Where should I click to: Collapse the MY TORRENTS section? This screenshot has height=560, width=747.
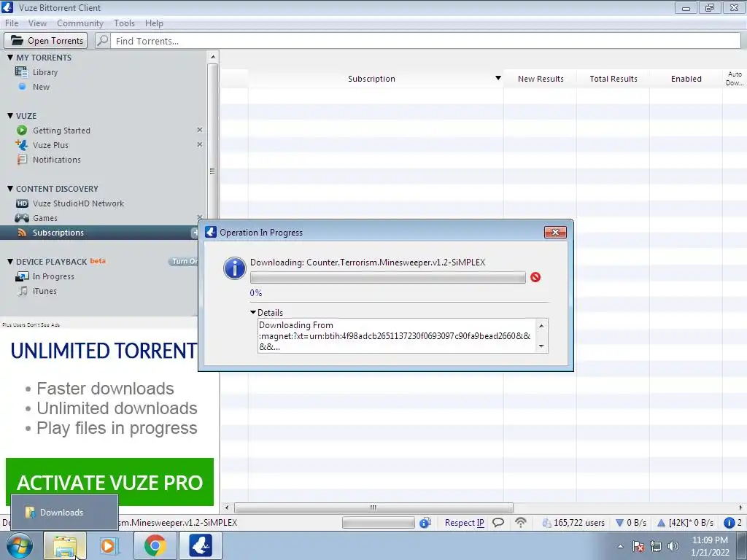[x=10, y=58]
